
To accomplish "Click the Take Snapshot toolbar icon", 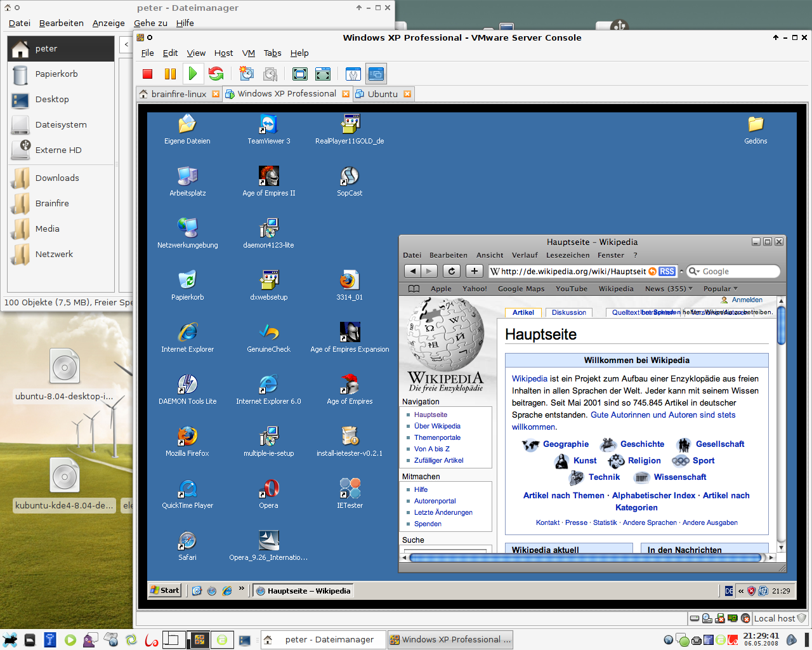I will click(246, 74).
